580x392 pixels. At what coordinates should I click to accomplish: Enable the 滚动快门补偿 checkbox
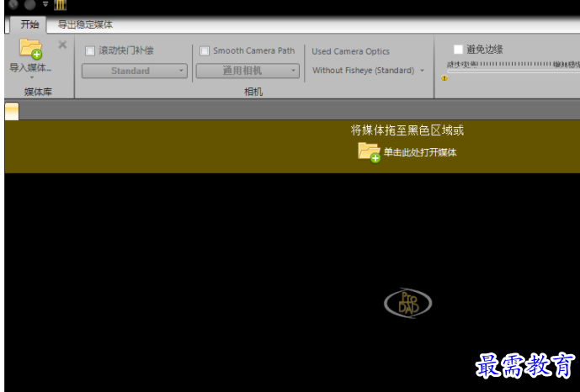tap(90, 51)
